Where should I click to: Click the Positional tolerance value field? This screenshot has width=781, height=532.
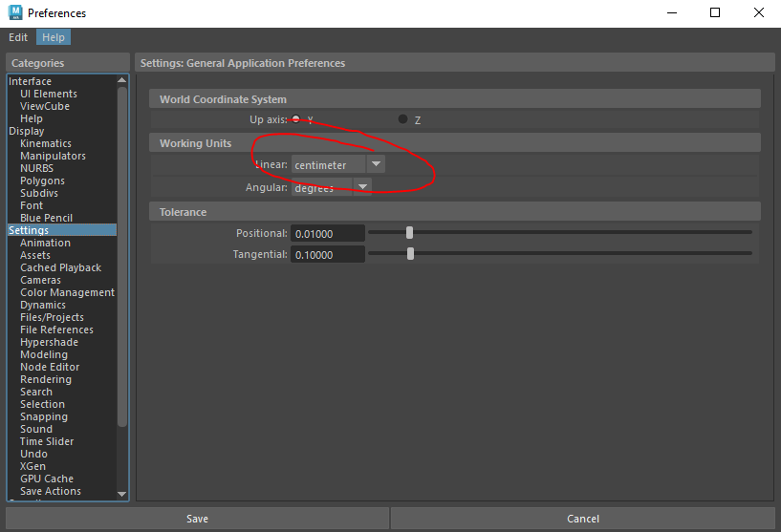coord(328,233)
